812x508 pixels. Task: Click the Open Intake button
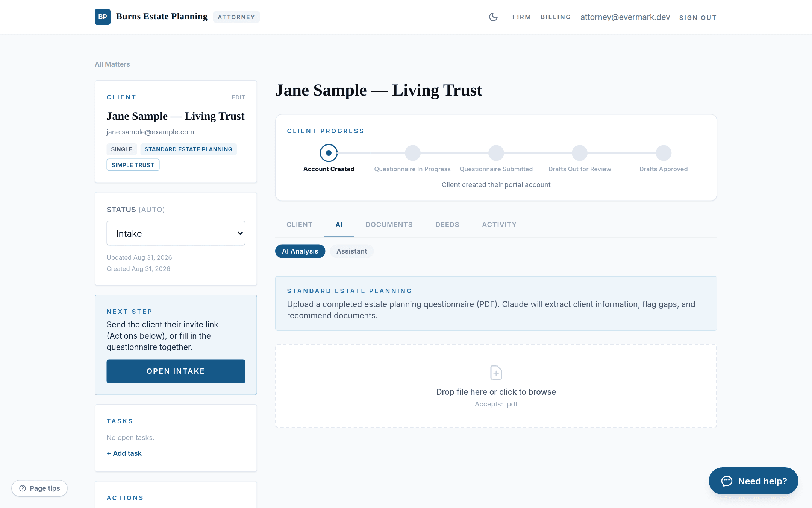click(x=176, y=371)
